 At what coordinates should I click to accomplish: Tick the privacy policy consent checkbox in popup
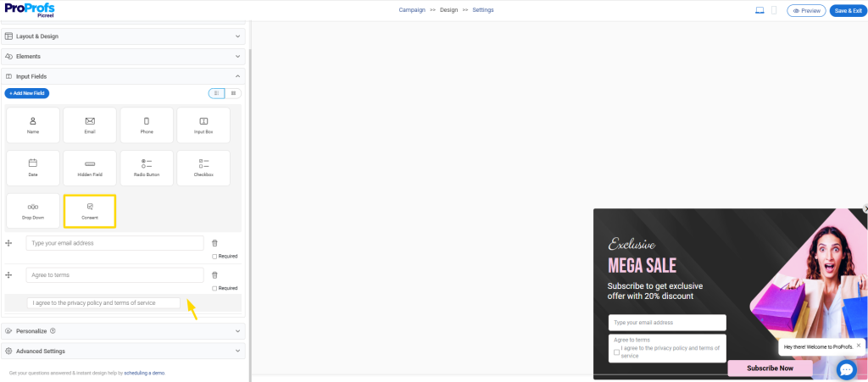click(x=616, y=352)
